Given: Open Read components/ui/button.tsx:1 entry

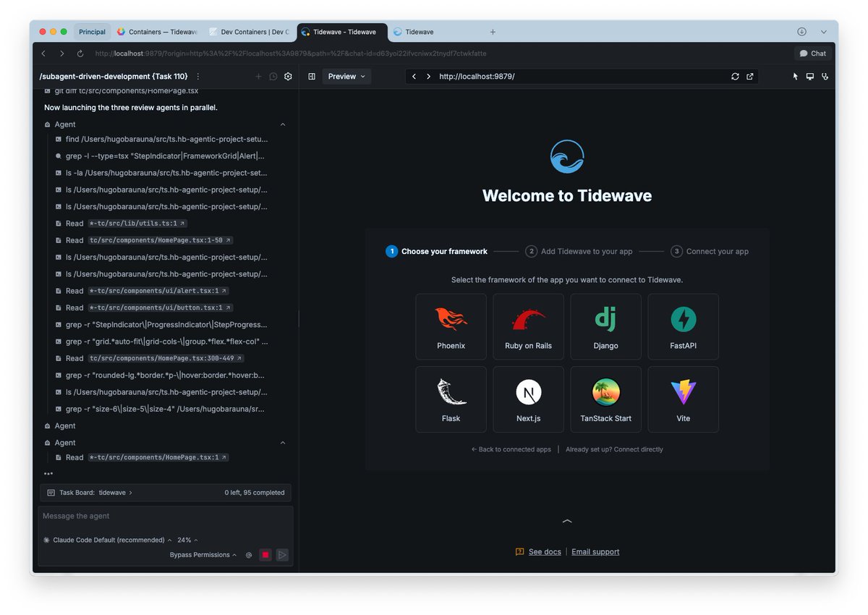Looking at the screenshot, I should (x=144, y=307).
